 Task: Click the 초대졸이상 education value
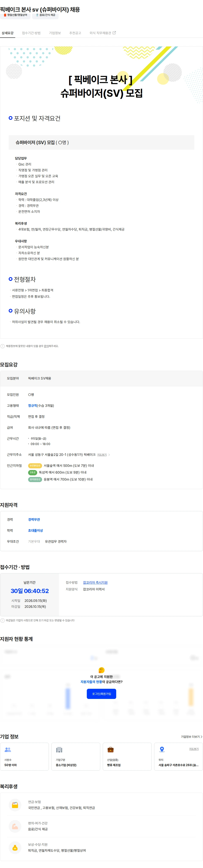point(35,530)
